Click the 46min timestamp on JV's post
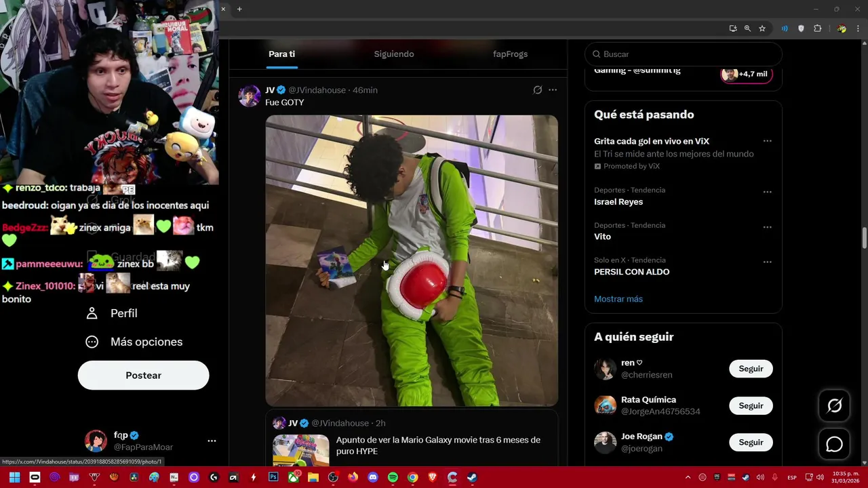 pyautogui.click(x=365, y=90)
